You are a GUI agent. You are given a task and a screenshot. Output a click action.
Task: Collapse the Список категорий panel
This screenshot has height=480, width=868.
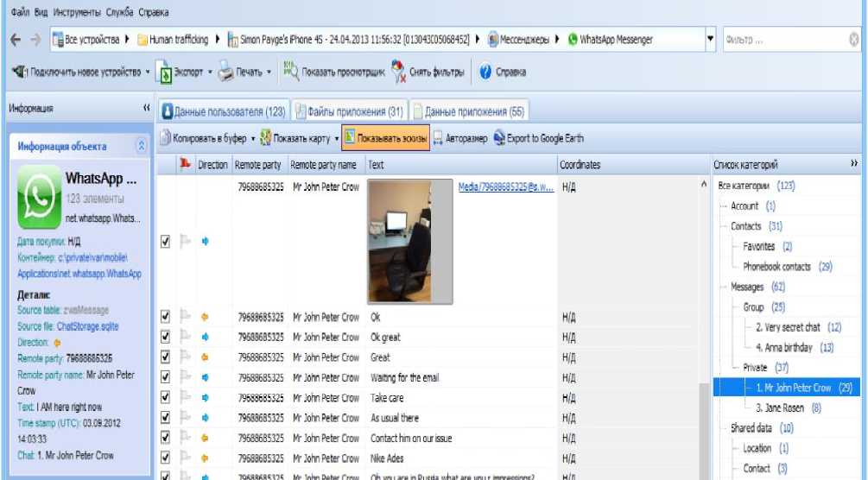click(854, 163)
